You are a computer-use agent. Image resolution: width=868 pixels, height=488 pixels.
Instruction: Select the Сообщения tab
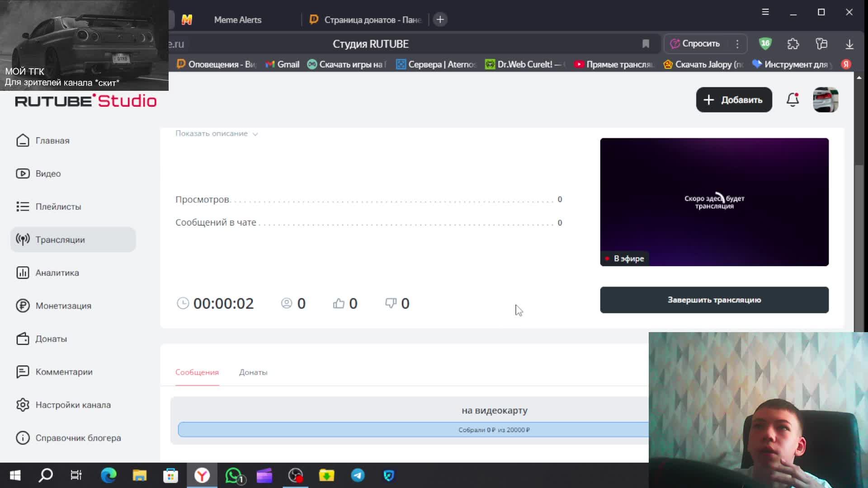(x=197, y=372)
